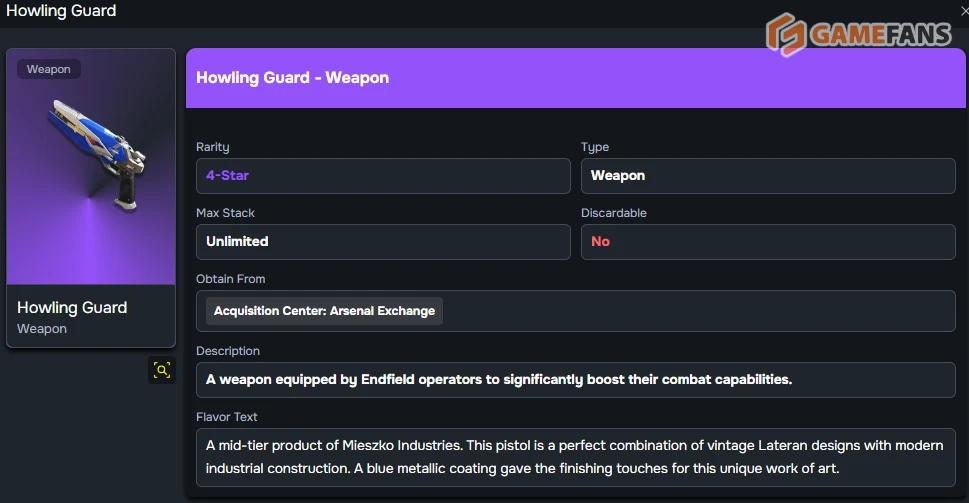Click the GameFans hexagon logo icon

click(786, 35)
